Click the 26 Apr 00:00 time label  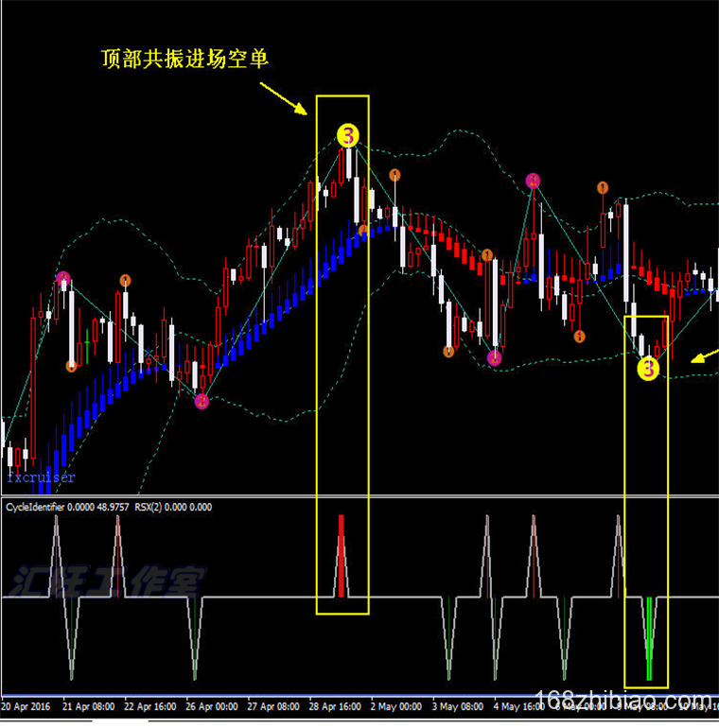tap(212, 706)
